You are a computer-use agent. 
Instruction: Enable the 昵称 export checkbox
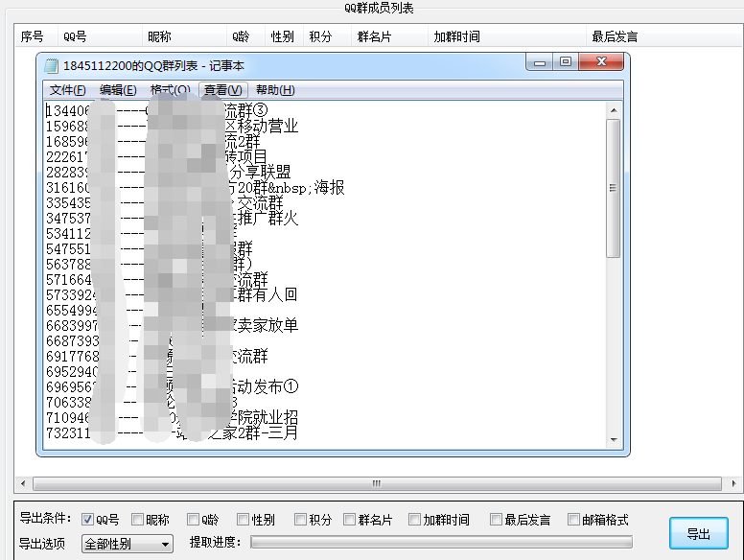coord(137,520)
